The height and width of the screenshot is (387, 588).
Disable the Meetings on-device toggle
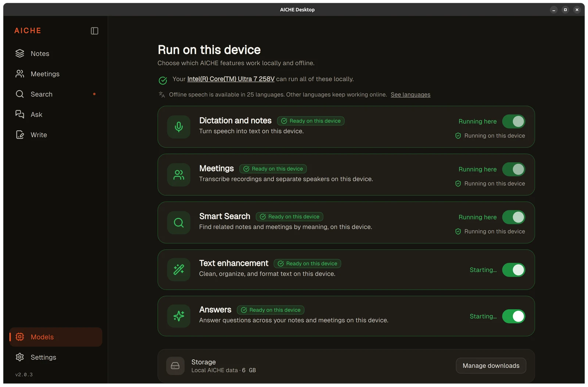tap(513, 169)
